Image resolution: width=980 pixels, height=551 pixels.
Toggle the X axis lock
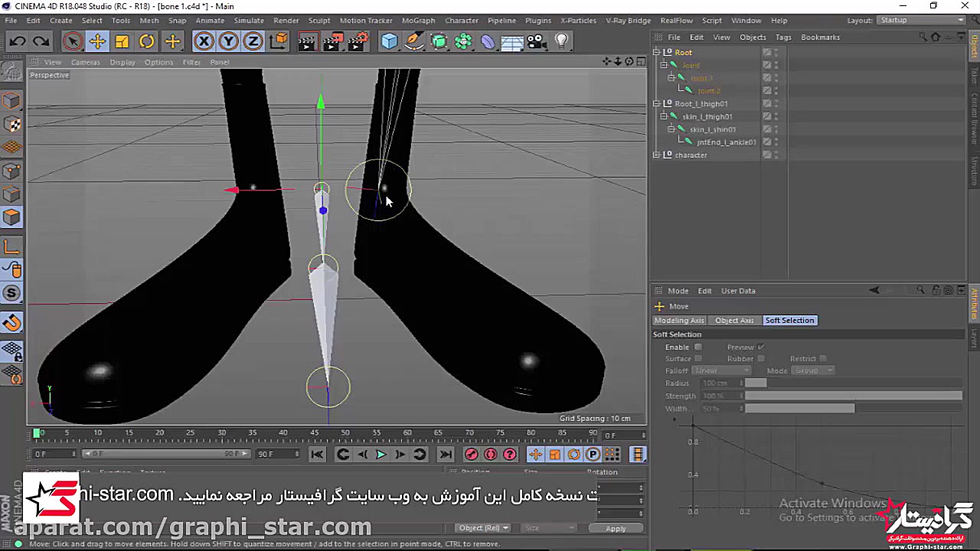click(x=204, y=41)
